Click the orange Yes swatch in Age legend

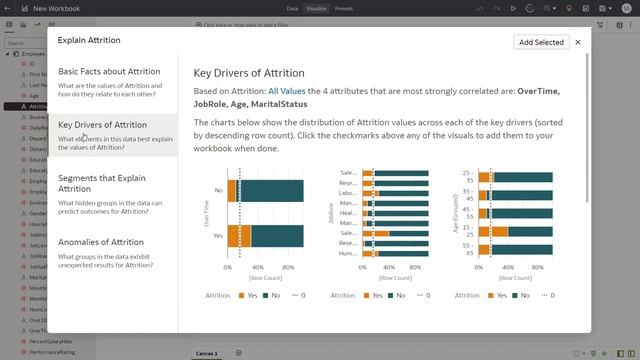tap(491, 296)
